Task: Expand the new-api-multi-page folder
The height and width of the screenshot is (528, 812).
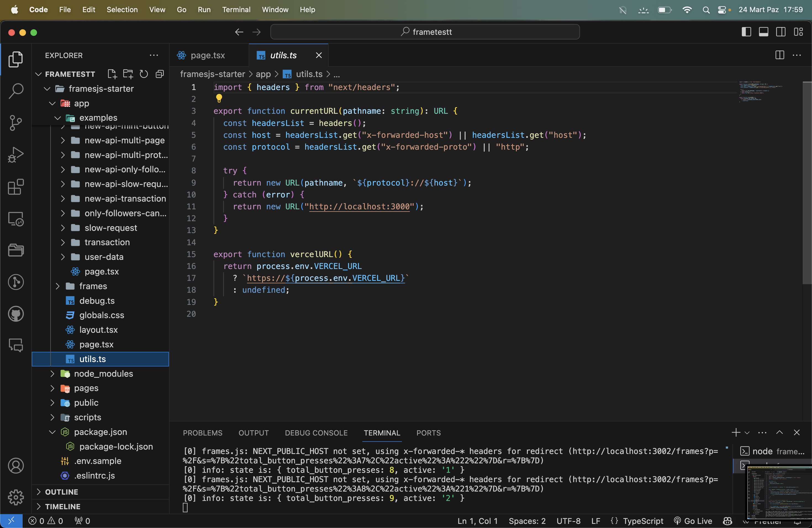Action: pos(63,140)
